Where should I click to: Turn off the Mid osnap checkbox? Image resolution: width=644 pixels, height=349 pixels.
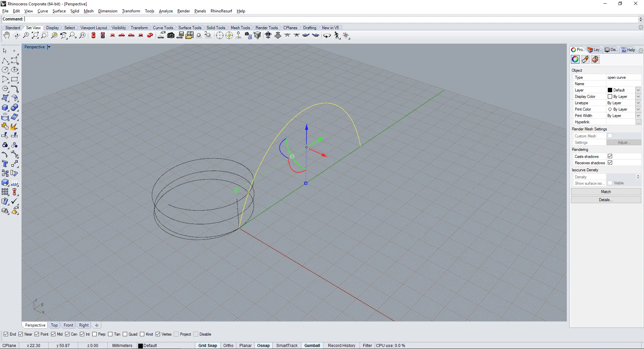point(53,334)
